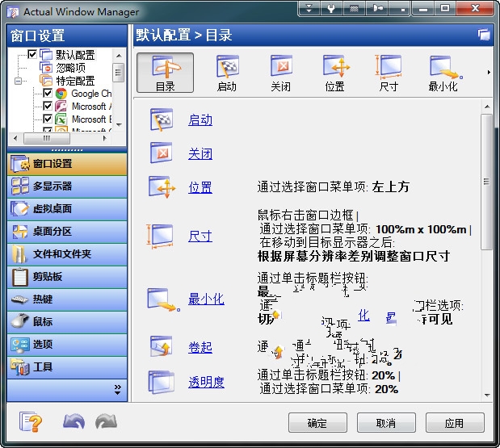
Task: Click the minimize-to-tray title bar button
Action: click(x=401, y=8)
